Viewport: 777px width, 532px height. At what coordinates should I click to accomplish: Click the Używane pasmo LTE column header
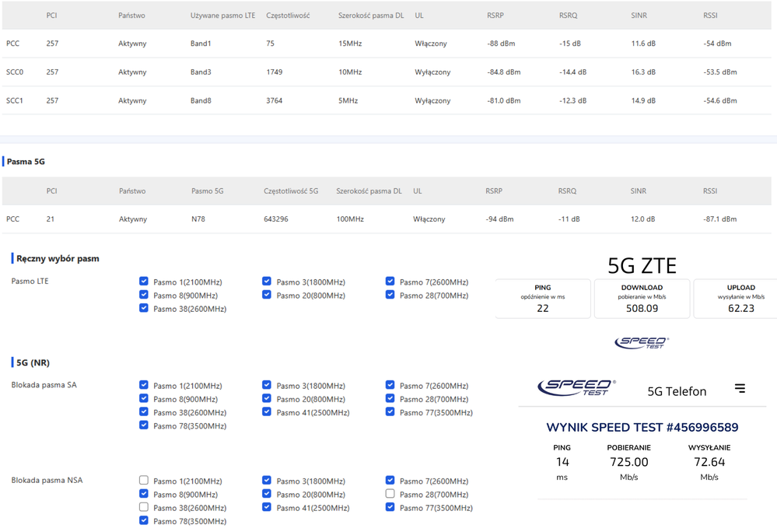coord(222,16)
